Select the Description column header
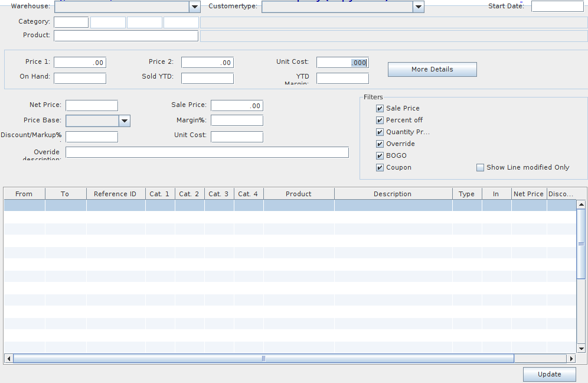Screen dimensions: 588x383 point(393,194)
